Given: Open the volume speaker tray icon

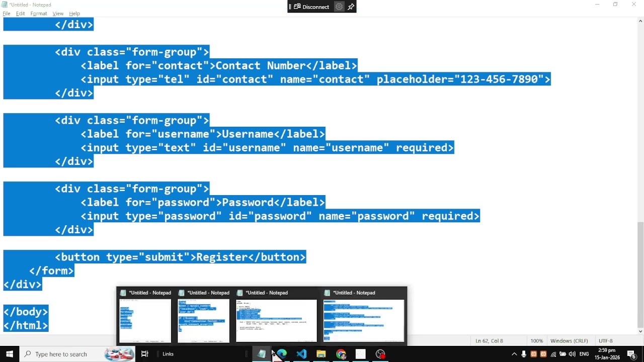Looking at the screenshot, I should [572, 354].
